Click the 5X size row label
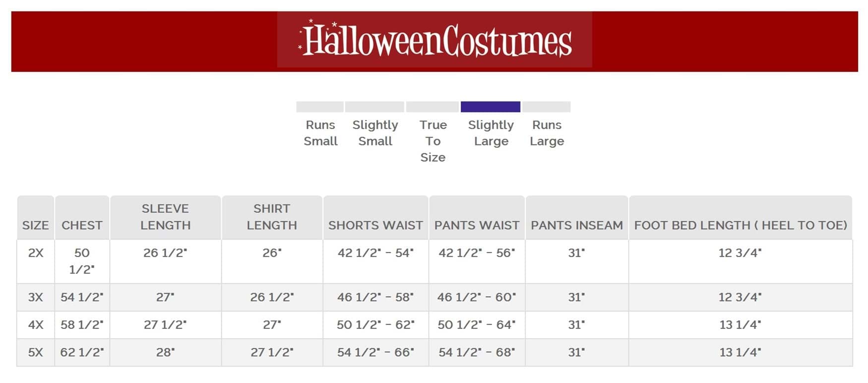Screen dimensions: 868x383 tap(36, 352)
